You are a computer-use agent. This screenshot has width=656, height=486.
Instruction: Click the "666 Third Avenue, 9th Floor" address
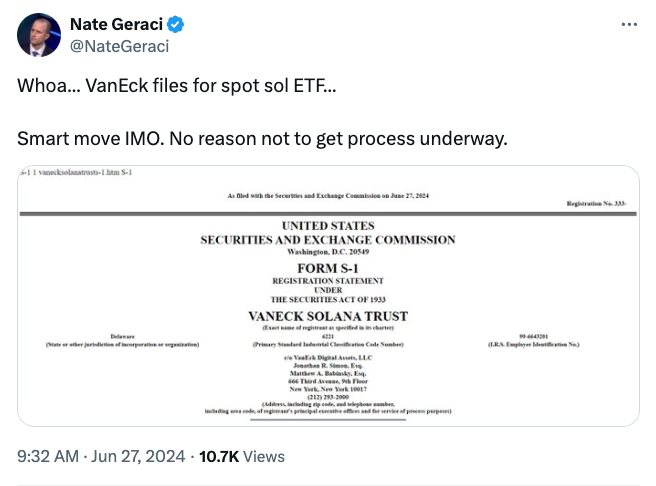pos(327,379)
